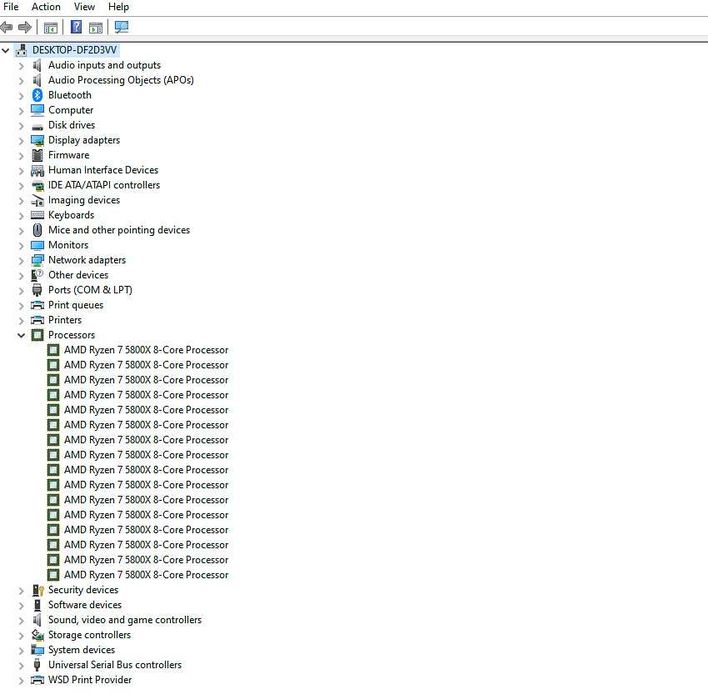Expand the Printers category arrow
Viewport: 708px width, 700px height.
click(x=21, y=321)
